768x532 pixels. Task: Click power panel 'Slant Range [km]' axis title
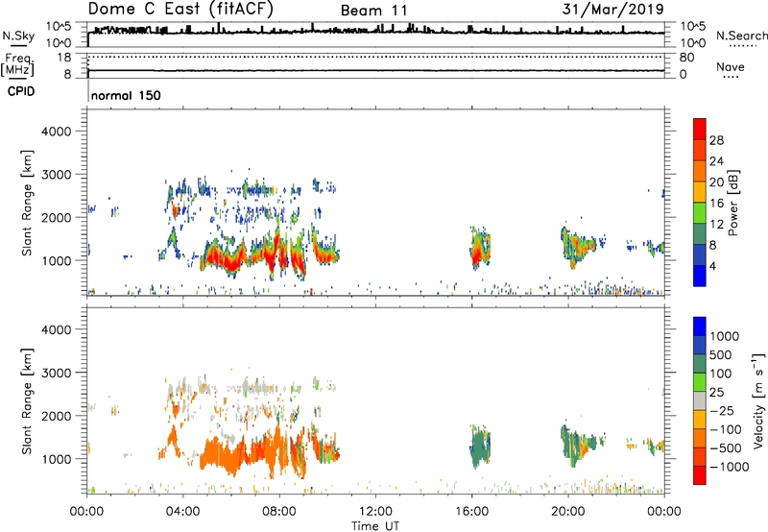coord(27,203)
